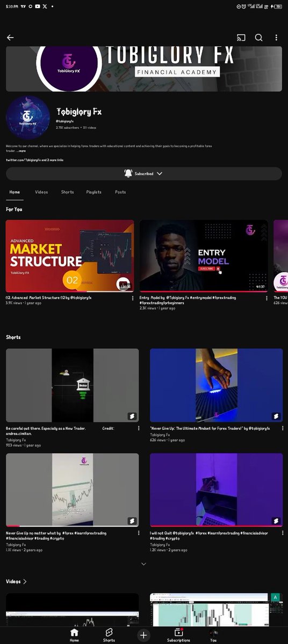
Task: Open the right chart video under Videos section
Action: click(x=216, y=609)
